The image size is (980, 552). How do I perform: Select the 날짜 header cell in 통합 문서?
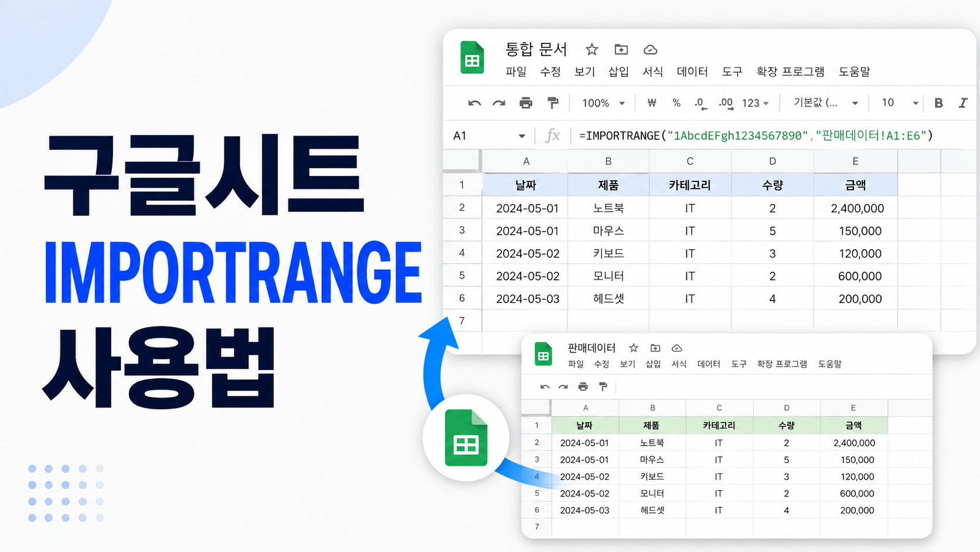526,185
